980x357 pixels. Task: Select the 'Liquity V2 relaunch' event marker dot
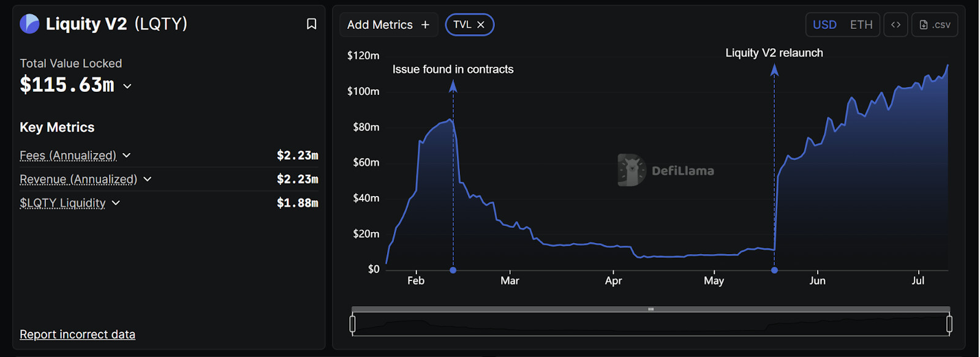pos(775,270)
